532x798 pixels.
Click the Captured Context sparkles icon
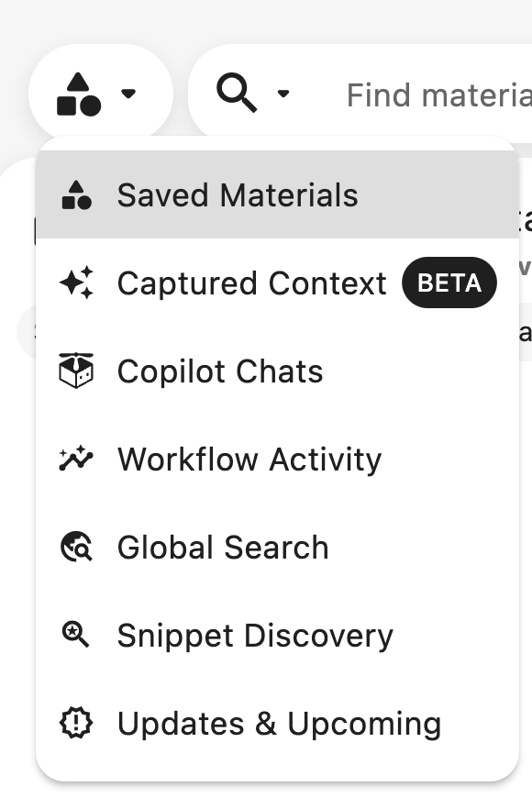[x=78, y=283]
